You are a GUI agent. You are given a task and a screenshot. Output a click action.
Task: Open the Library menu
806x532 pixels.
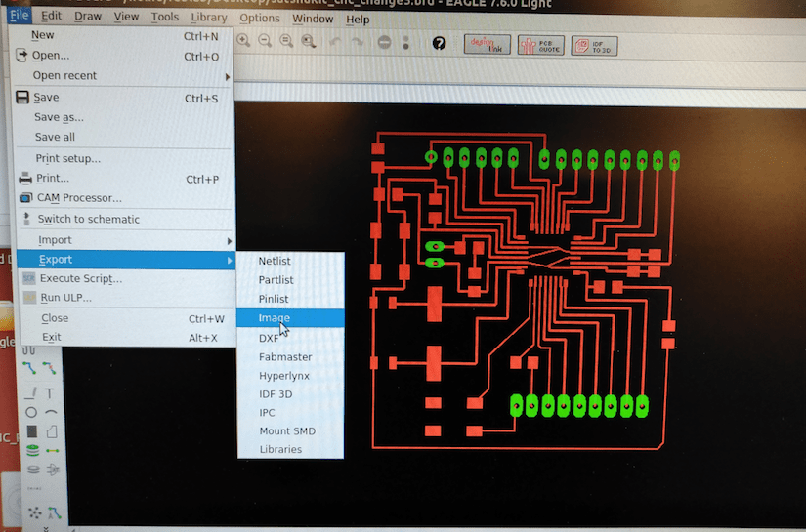click(x=209, y=17)
